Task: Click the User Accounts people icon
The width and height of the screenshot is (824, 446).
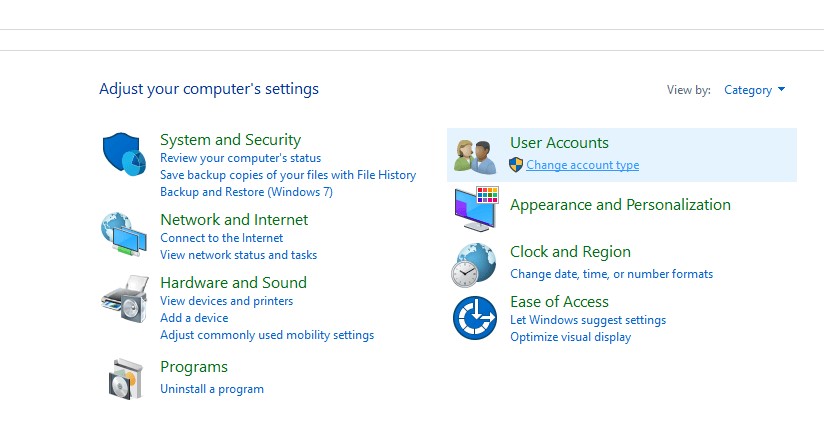Action: (474, 155)
